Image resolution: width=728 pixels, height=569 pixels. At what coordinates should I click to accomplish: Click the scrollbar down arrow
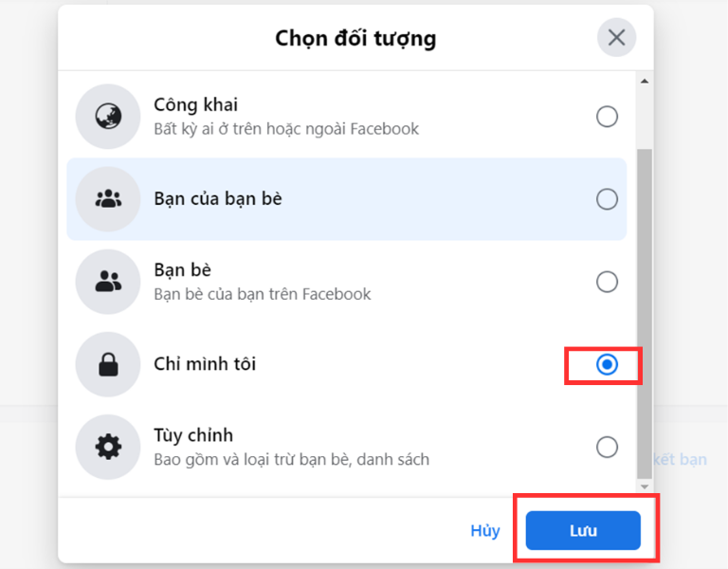[x=645, y=486]
